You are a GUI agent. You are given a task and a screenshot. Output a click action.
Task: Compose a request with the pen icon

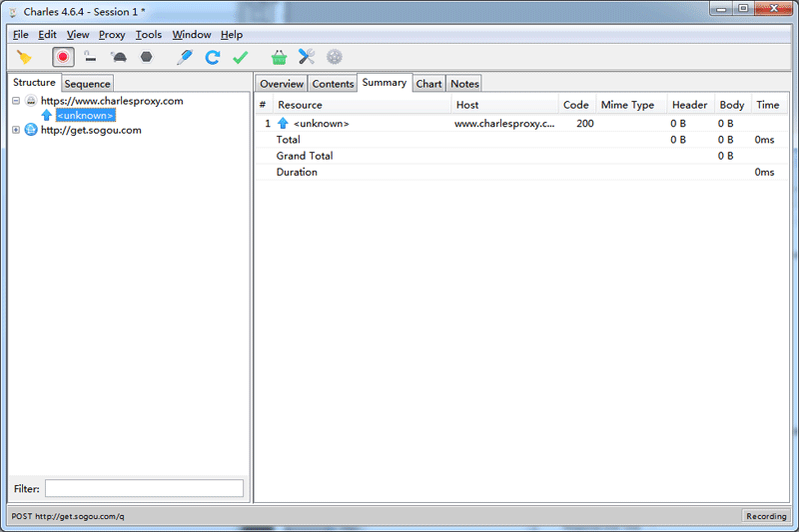point(184,58)
